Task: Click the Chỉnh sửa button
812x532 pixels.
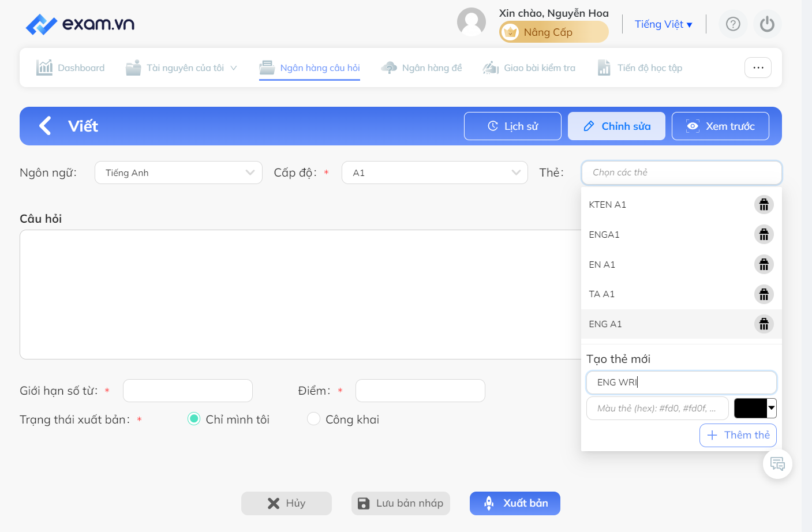Action: [616, 126]
